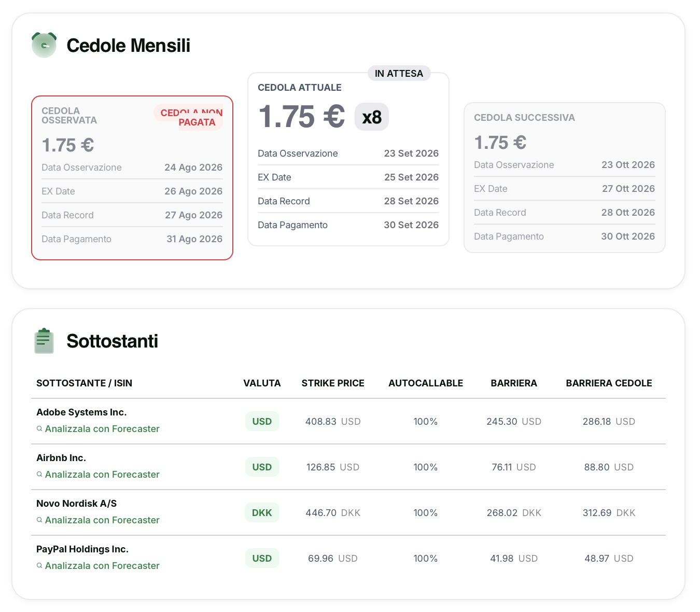
Task: Open Analizzala con Forecaster for Airbnb
Action: 102,475
